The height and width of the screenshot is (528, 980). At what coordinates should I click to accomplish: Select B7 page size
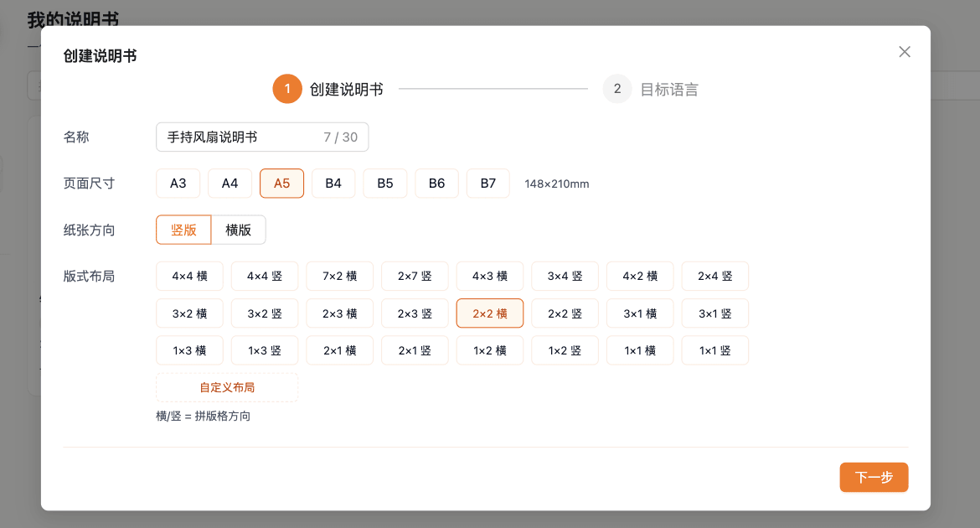pyautogui.click(x=488, y=184)
